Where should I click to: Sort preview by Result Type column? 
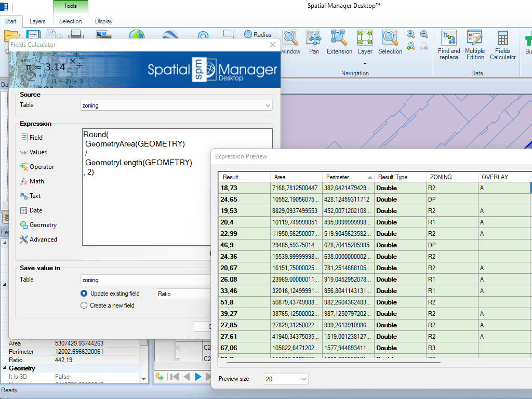click(400, 177)
